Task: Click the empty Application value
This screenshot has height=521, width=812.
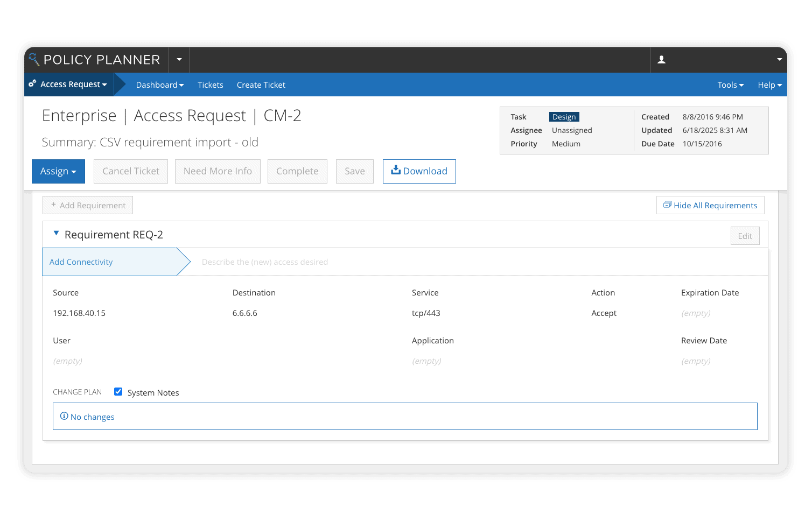Action: 426,361
